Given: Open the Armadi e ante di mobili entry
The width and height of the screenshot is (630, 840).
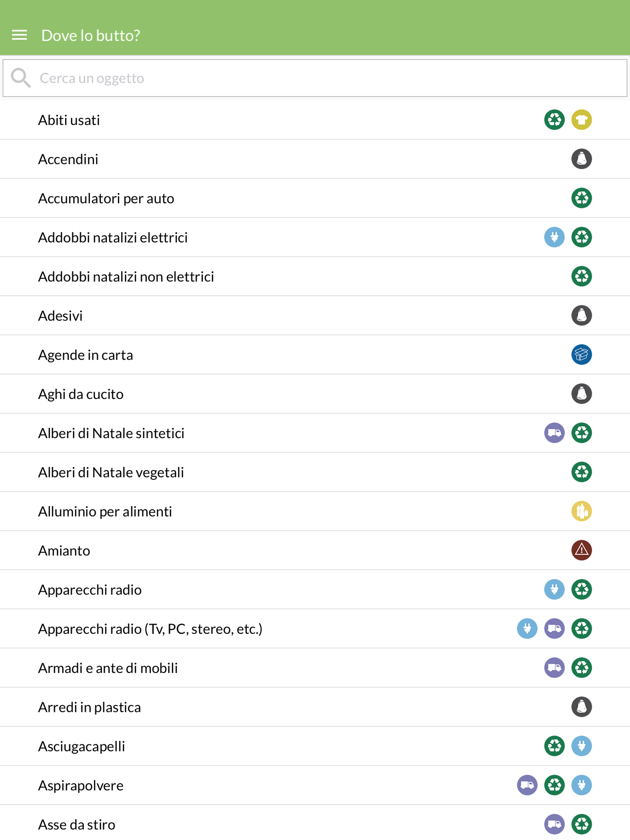Looking at the screenshot, I should point(315,668).
